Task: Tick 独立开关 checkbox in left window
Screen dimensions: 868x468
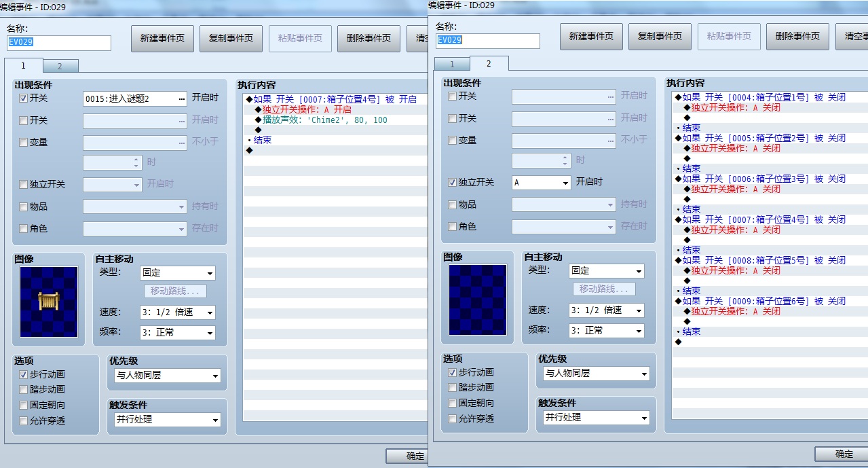Action: tap(24, 184)
